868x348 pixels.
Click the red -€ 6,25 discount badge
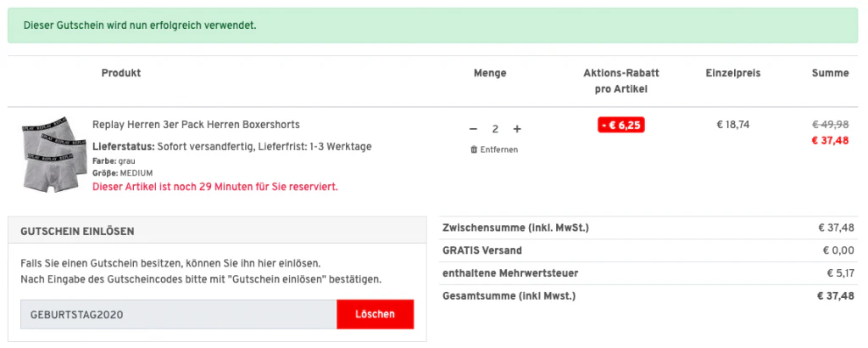[621, 126]
